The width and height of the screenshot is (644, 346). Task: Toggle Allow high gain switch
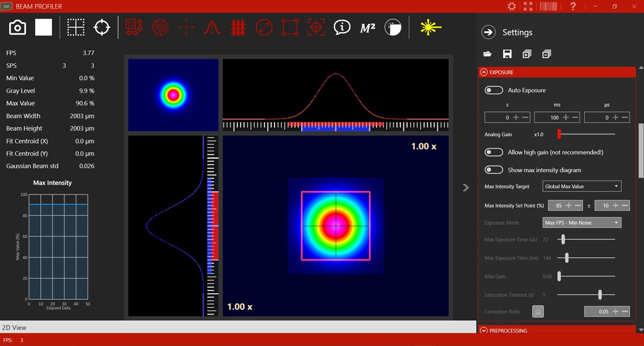coord(493,152)
